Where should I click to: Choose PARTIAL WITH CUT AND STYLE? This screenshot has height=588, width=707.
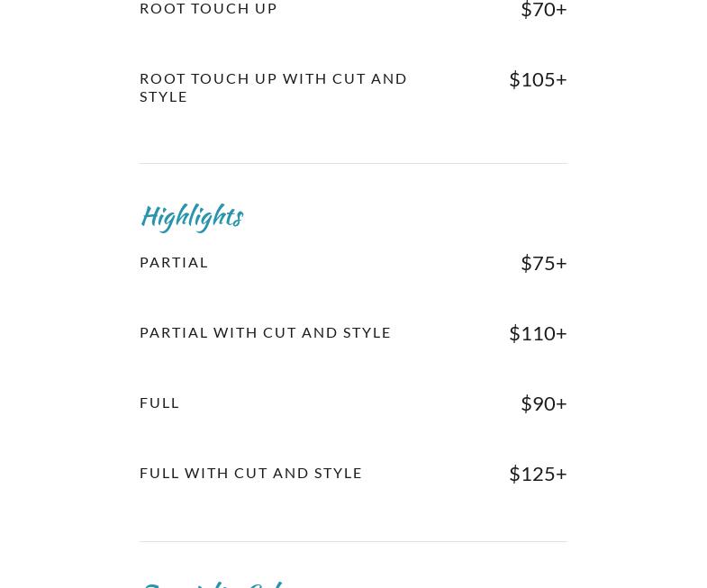coord(265,332)
